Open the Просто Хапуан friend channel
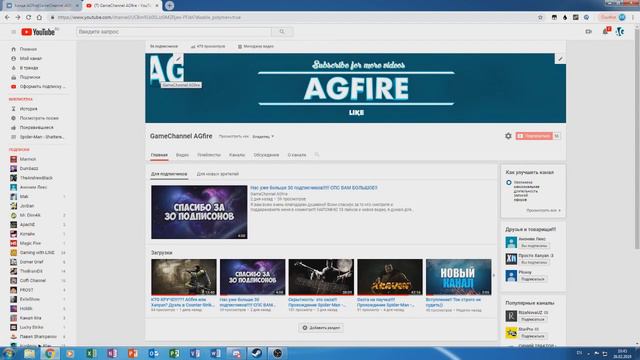 [536, 256]
